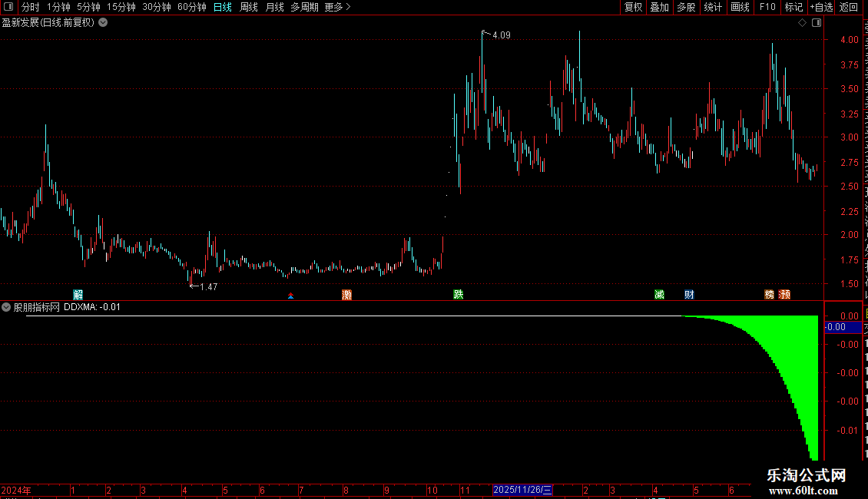Click the 统计 statistics button
868x499 pixels.
pos(713,7)
